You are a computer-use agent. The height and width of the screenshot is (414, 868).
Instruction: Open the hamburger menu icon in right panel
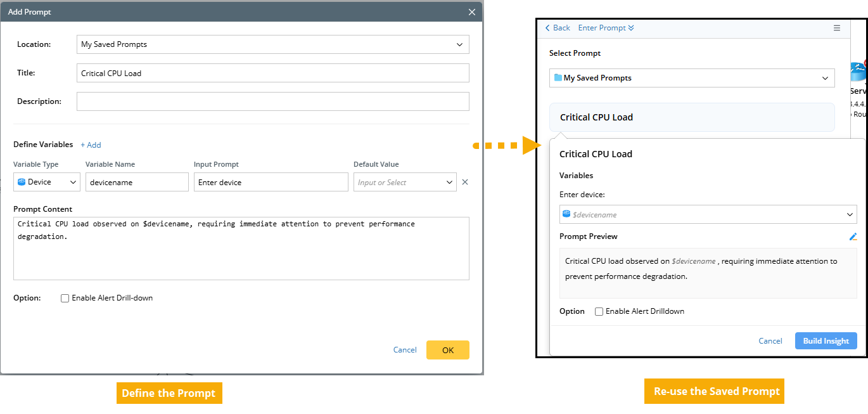tap(837, 28)
